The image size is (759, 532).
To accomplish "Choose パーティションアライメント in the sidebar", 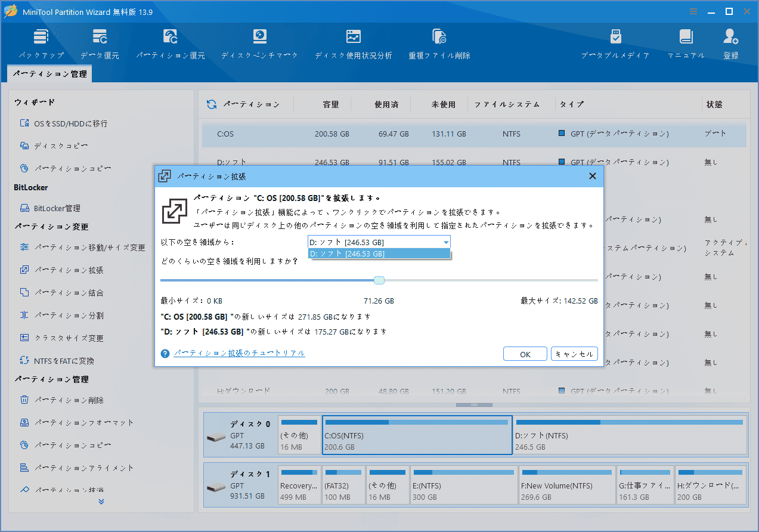I will tap(77, 468).
